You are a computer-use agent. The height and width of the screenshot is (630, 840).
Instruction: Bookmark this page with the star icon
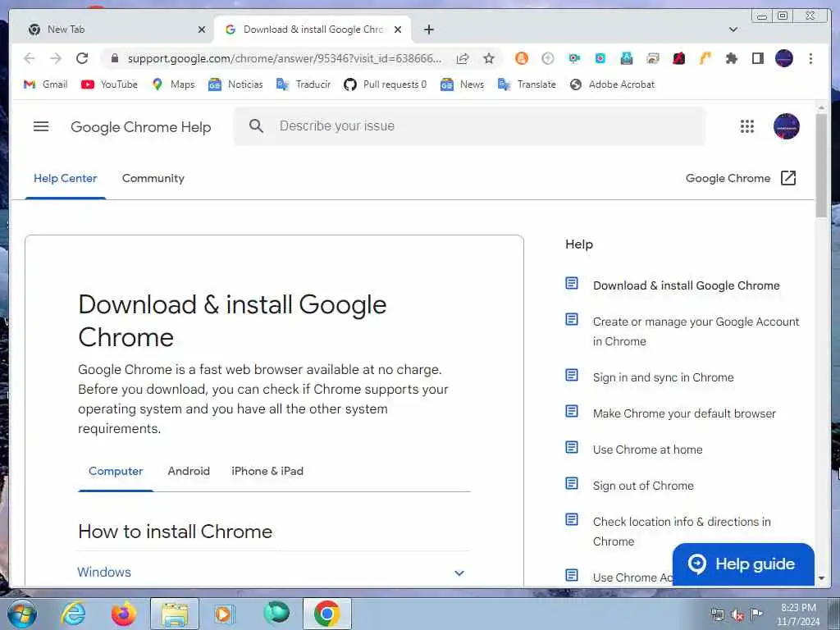489,58
